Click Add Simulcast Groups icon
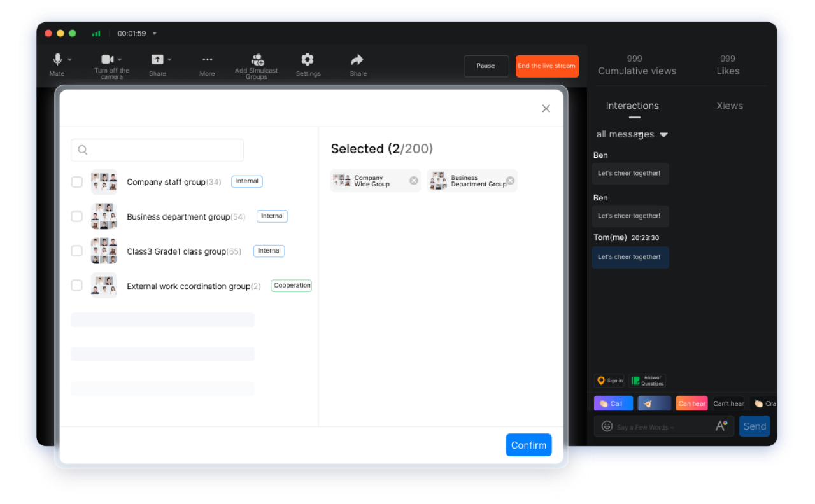815x504 pixels. point(257,60)
